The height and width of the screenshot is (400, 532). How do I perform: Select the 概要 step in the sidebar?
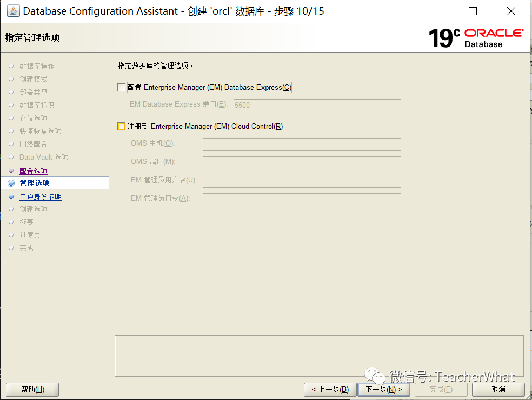25,222
